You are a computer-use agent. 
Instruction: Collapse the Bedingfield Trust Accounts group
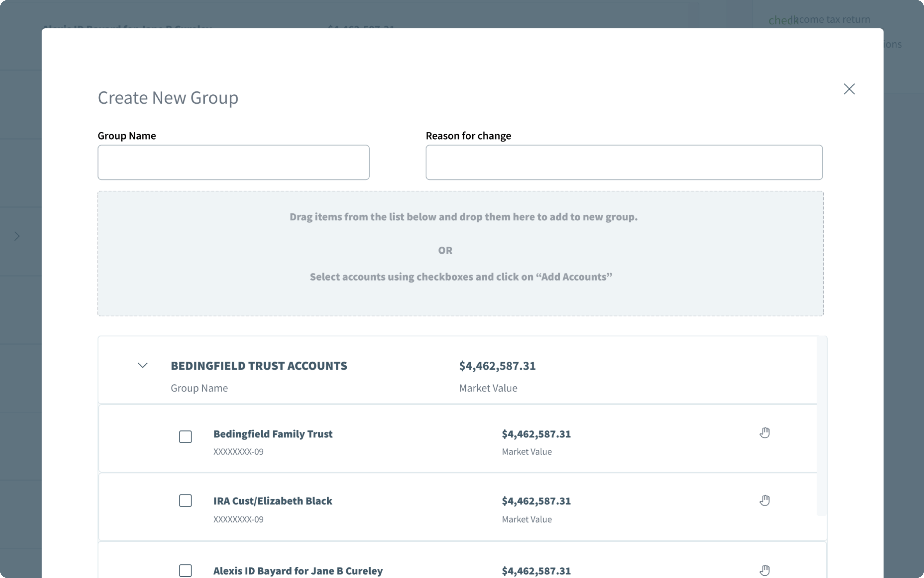click(142, 365)
